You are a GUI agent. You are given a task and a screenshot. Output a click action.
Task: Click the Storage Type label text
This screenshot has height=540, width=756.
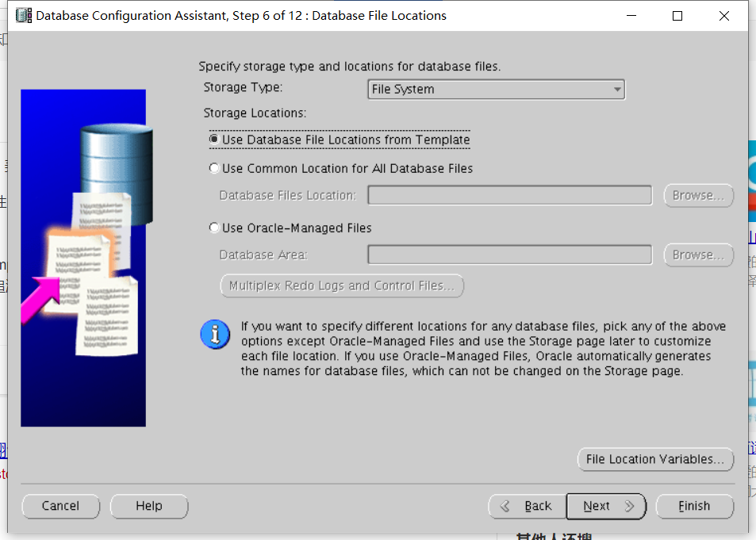click(243, 87)
